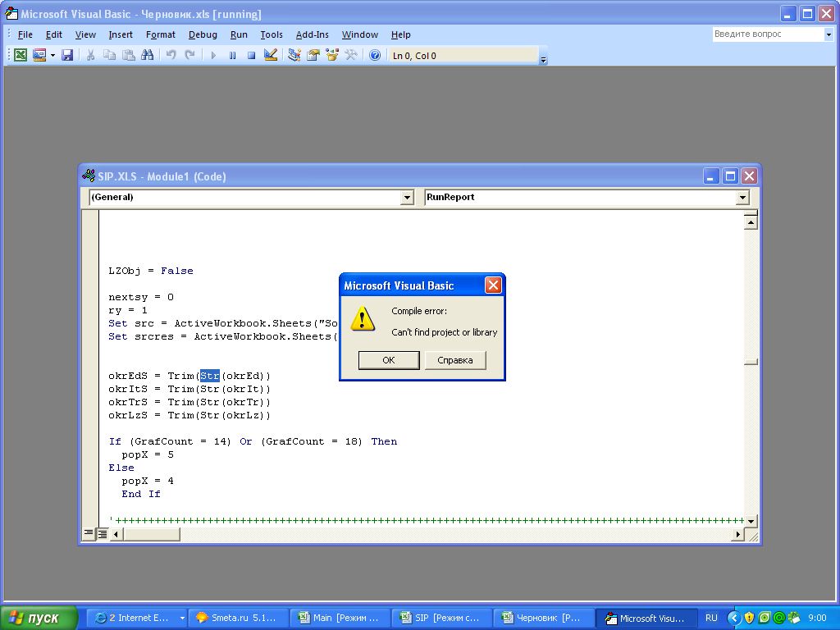
Task: Open the View menu
Action: pyautogui.click(x=85, y=34)
